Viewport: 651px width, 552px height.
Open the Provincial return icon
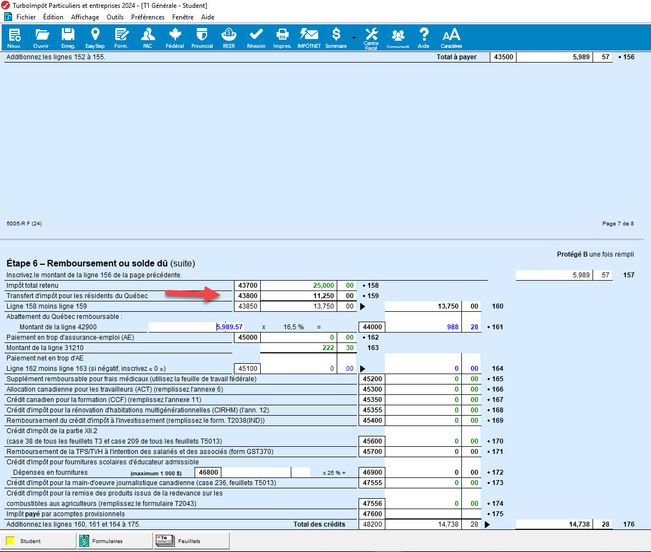pyautogui.click(x=202, y=38)
